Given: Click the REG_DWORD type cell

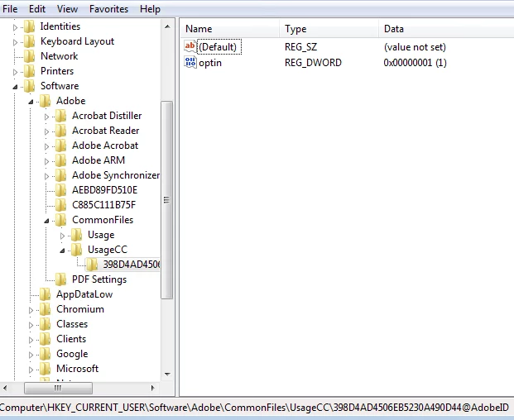Looking at the screenshot, I should point(313,63).
